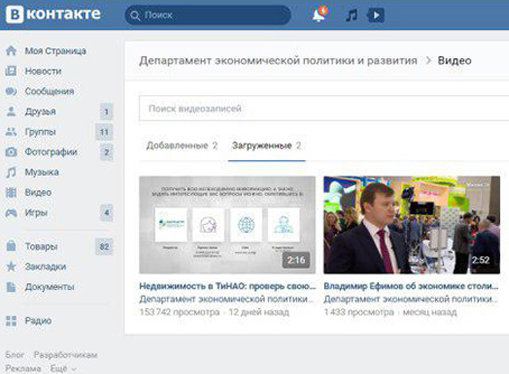Click the Поиск видеозаписей search field
This screenshot has height=374, width=509.
point(324,108)
